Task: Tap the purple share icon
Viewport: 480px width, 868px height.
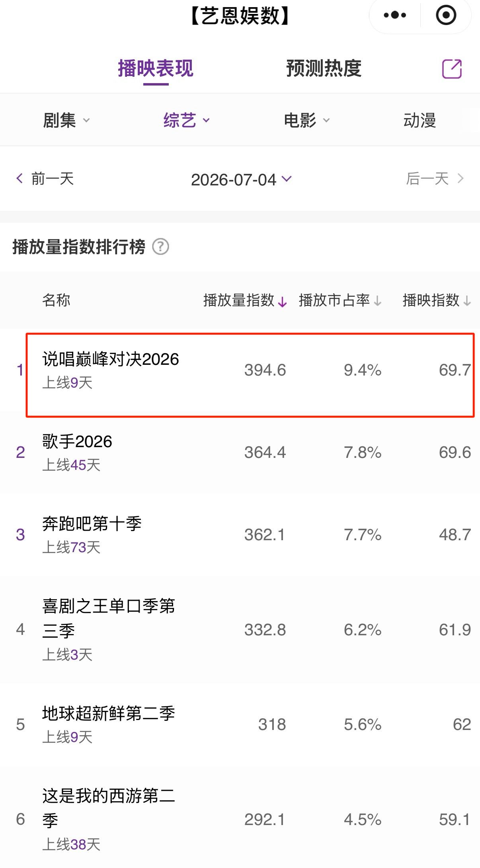Action: [x=452, y=69]
